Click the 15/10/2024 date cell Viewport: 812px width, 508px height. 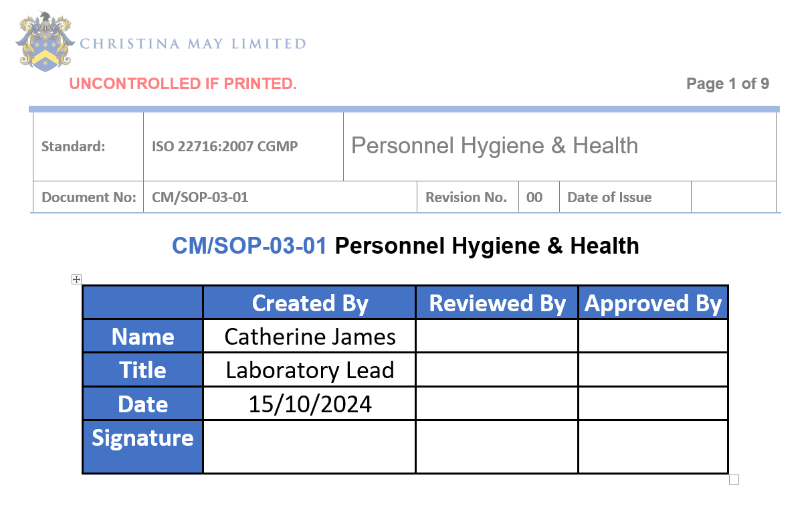(310, 404)
